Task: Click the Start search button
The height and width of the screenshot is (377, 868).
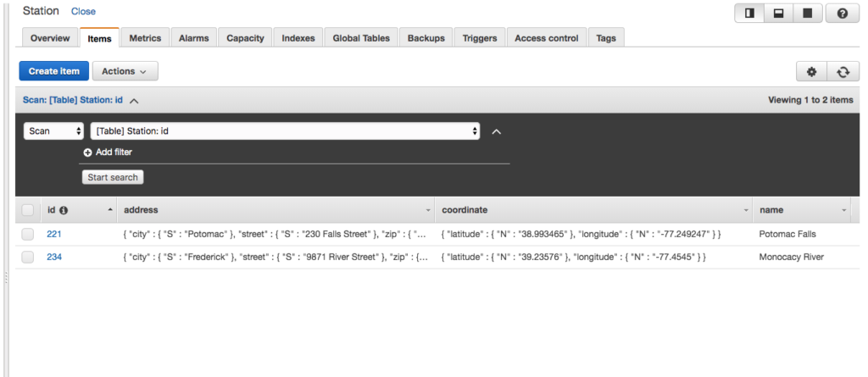Action: click(113, 178)
